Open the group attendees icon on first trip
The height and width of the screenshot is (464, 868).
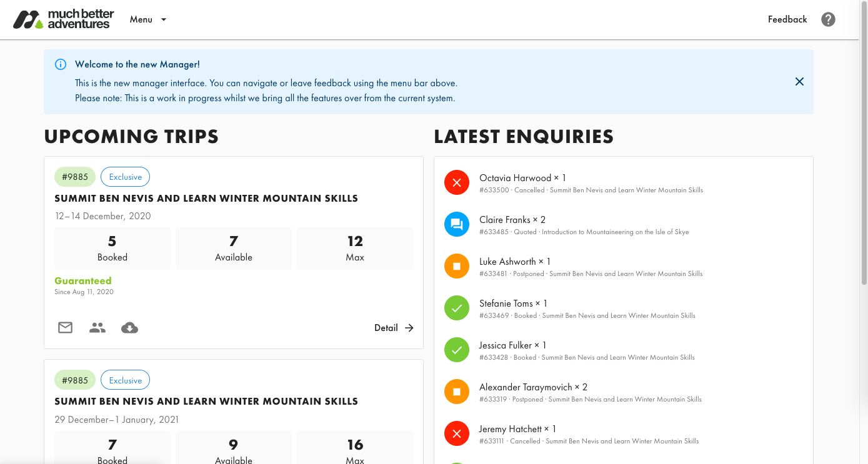coord(97,328)
